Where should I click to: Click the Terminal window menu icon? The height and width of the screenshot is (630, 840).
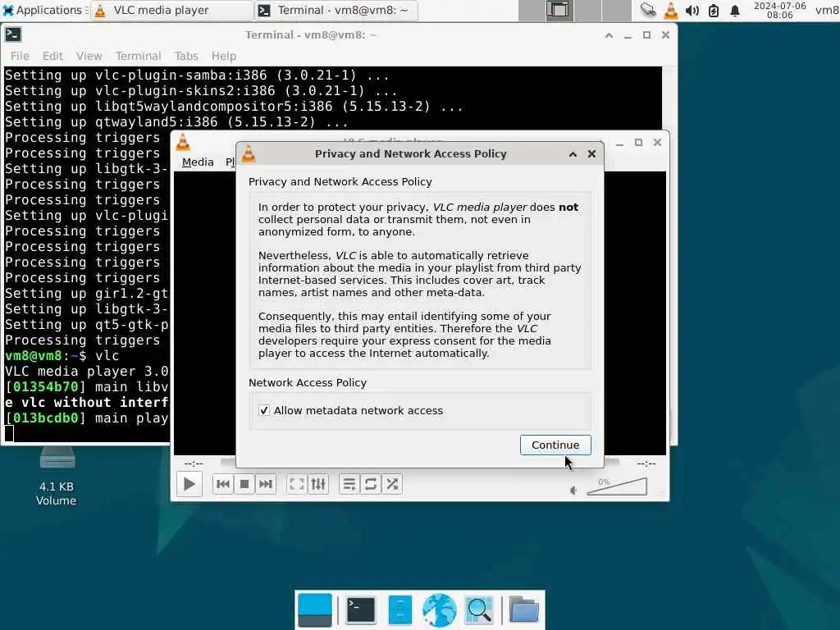click(x=13, y=34)
